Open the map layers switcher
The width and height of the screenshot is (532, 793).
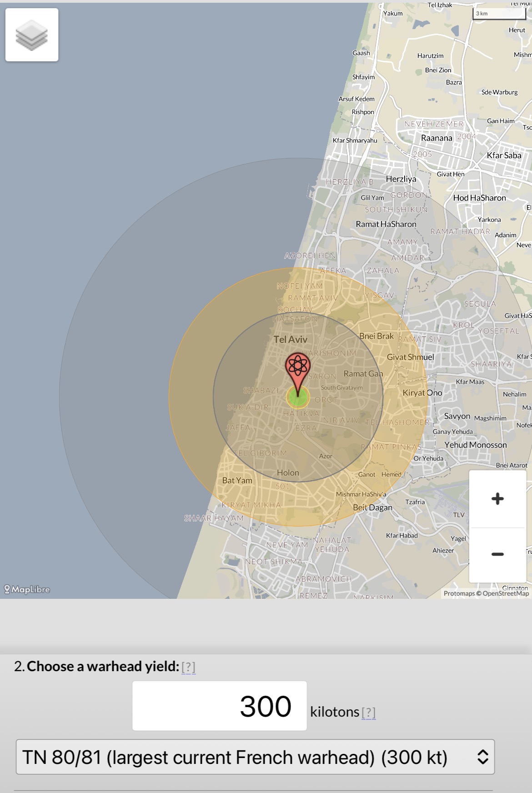pos(32,35)
